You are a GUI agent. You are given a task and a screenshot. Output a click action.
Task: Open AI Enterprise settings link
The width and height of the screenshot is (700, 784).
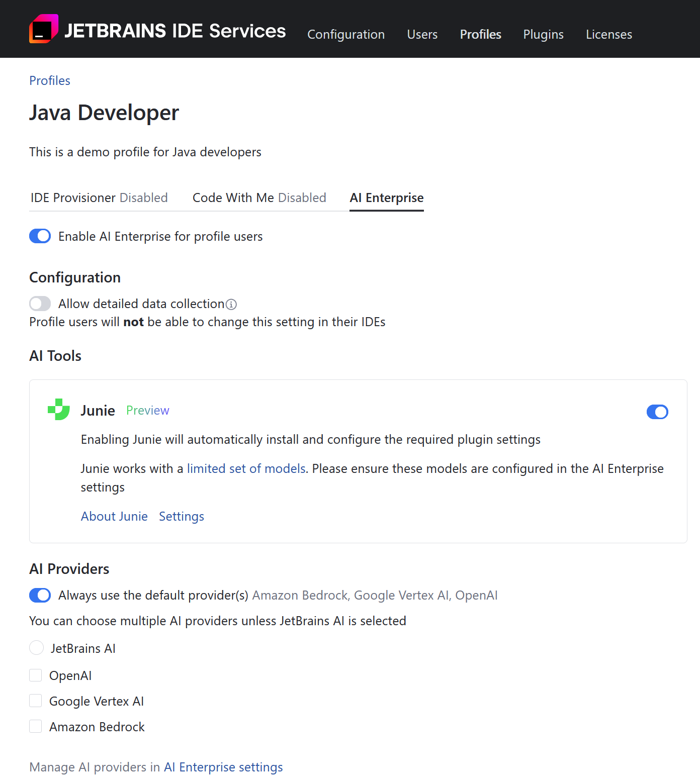(223, 767)
